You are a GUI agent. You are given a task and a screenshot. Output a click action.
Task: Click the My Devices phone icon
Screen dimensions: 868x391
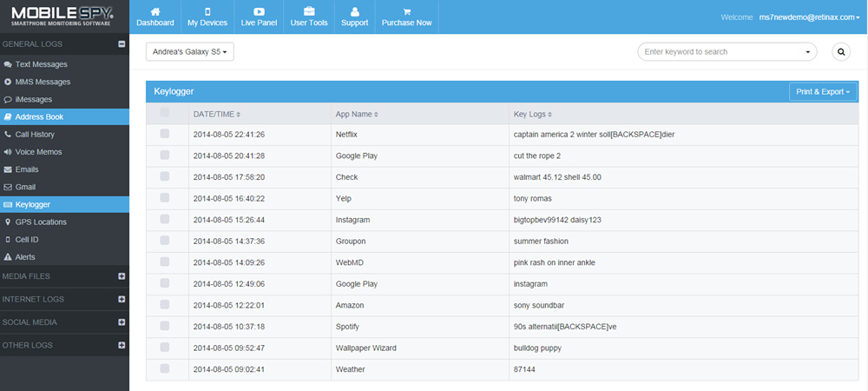(207, 11)
